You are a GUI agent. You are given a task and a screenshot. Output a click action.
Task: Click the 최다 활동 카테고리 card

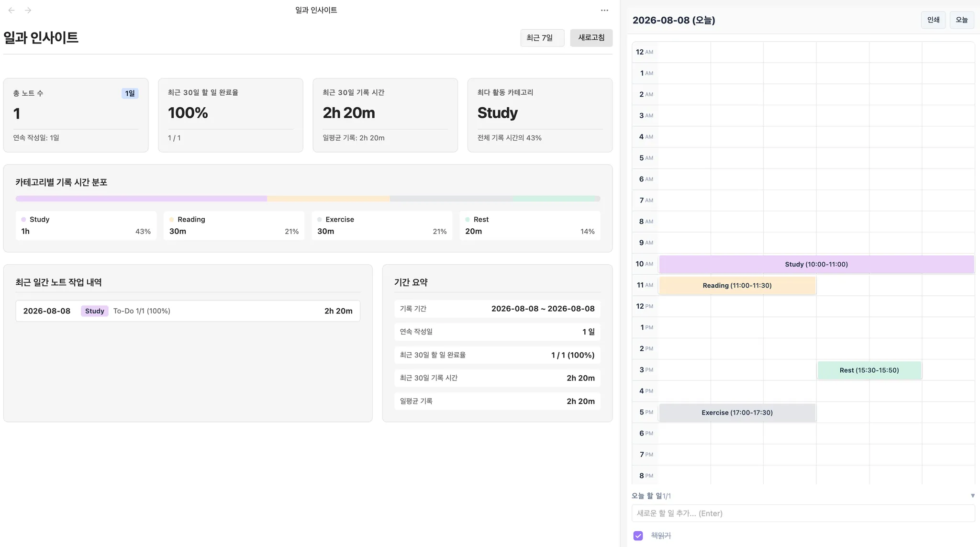pyautogui.click(x=540, y=115)
